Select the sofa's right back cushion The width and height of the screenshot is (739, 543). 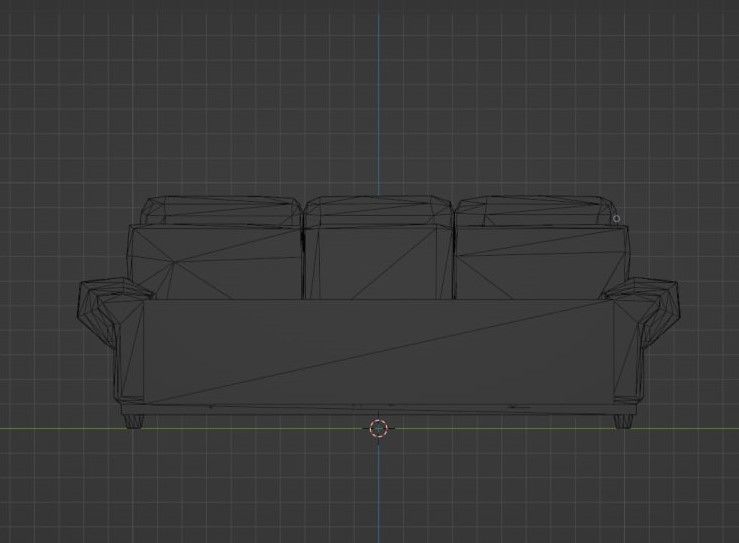pyautogui.click(x=542, y=248)
